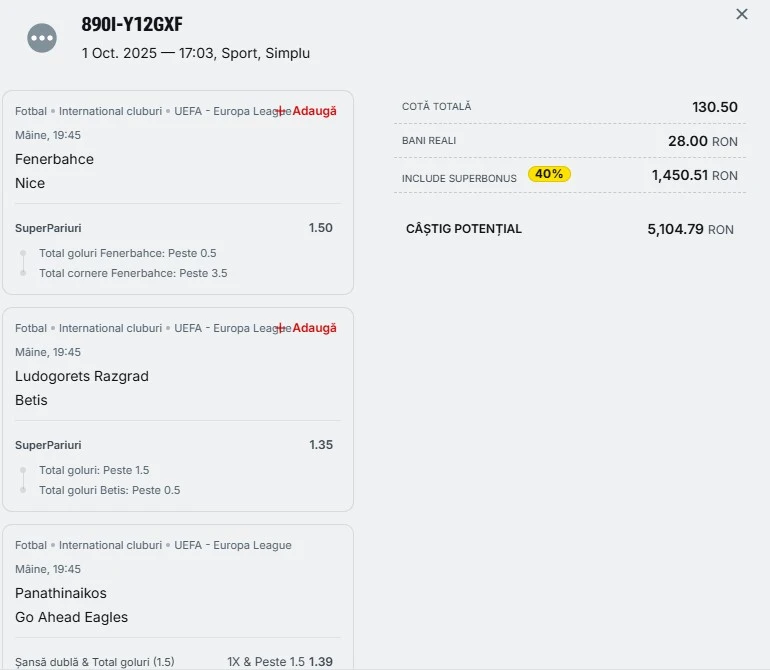The height and width of the screenshot is (670, 770).
Task: Click the SuperPariuri label for Fenerbahce bet
Action: tap(48, 228)
